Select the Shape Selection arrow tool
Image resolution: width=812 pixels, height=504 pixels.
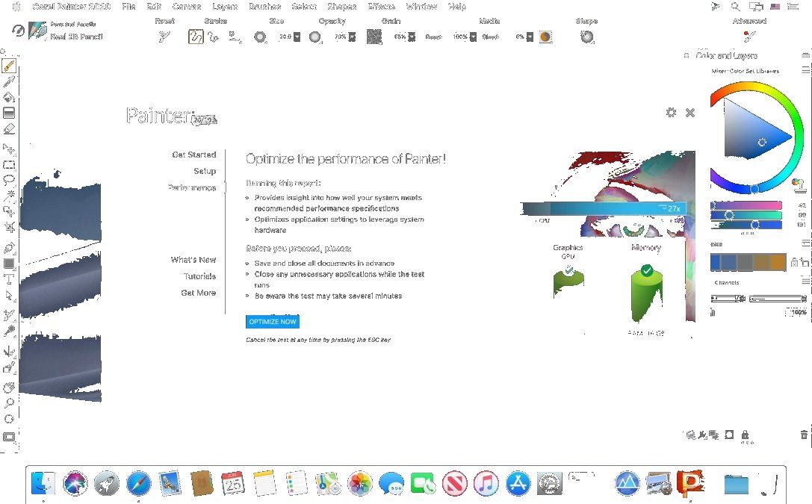tap(9, 295)
